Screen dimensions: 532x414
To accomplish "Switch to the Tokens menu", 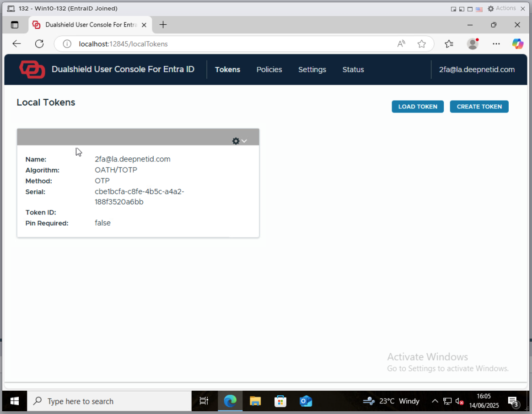I will point(227,70).
